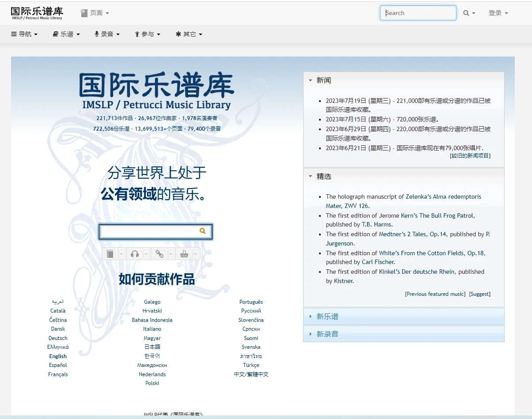Switch language to Català
This screenshot has width=532, height=419.
pos(58,311)
